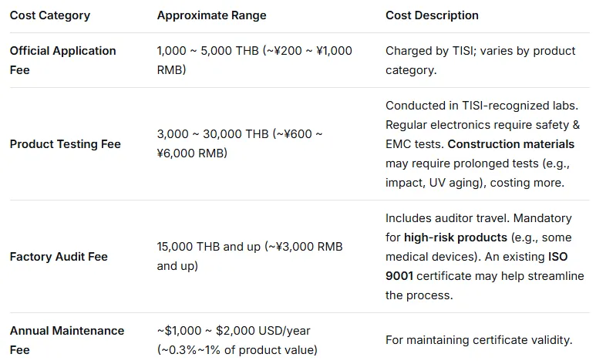Viewport: 596px width, 364px height.
Task: Select the Factory Audit Fee row label
Action: pyautogui.click(x=59, y=256)
